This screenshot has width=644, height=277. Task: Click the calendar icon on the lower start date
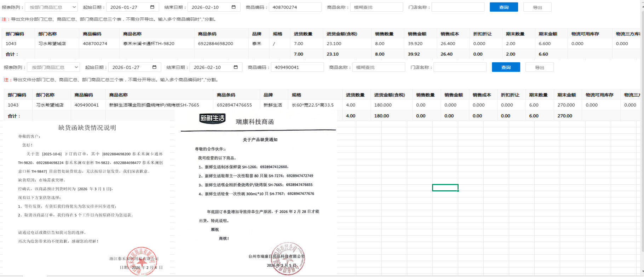154,67
